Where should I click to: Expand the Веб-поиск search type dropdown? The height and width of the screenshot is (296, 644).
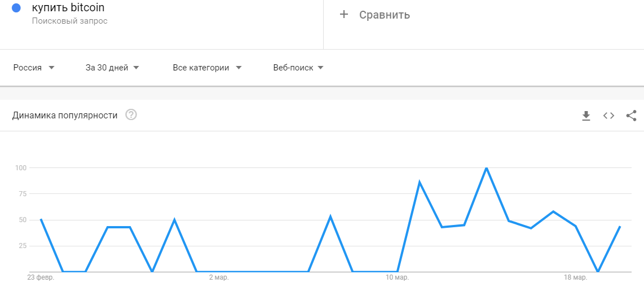298,68
